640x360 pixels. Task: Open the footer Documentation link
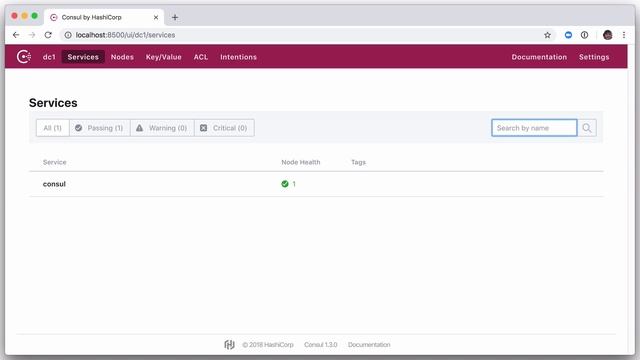[x=369, y=344]
